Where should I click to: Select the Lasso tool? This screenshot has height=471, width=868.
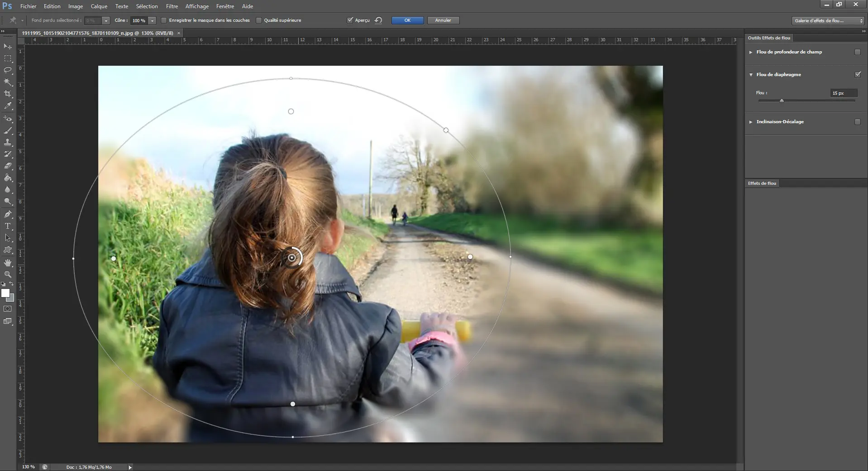point(8,70)
